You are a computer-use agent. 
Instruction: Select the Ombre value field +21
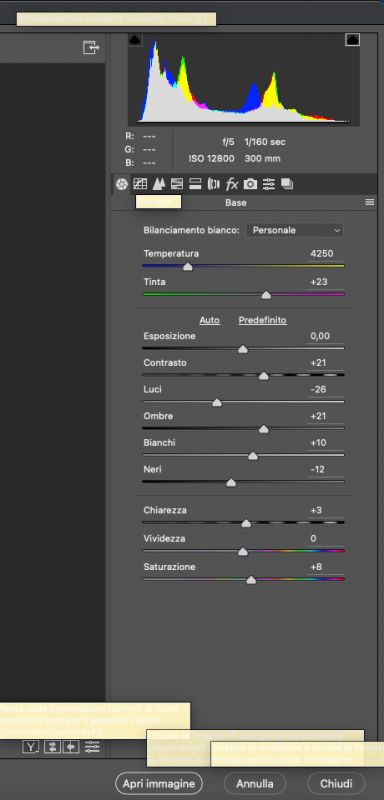tap(325, 416)
